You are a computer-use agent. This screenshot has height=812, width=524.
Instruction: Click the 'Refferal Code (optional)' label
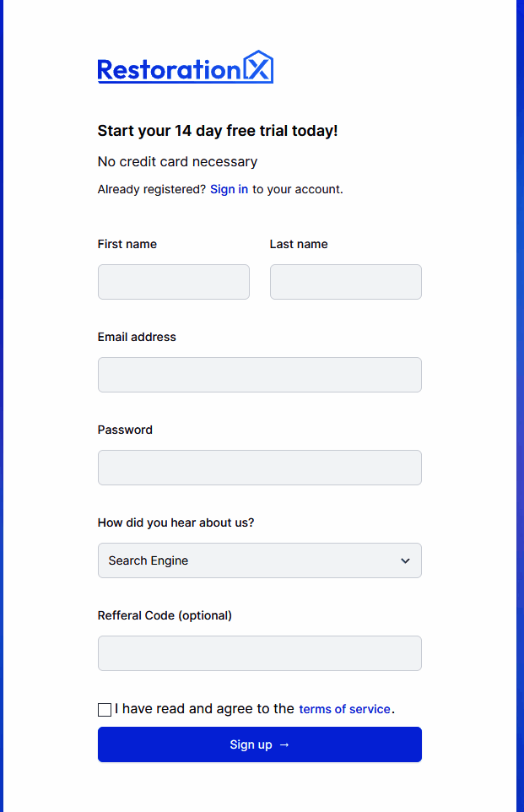pos(165,615)
